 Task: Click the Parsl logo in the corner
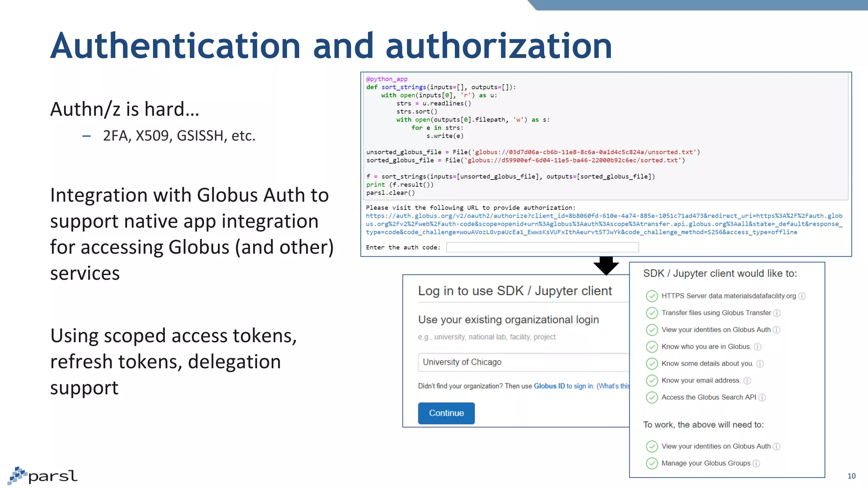[x=43, y=476]
